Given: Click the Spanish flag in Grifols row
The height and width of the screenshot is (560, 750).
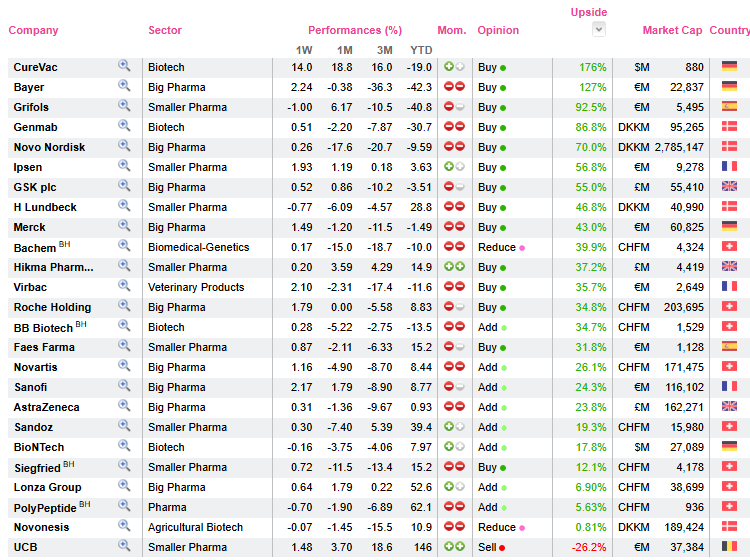Looking at the screenshot, I should click(729, 106).
